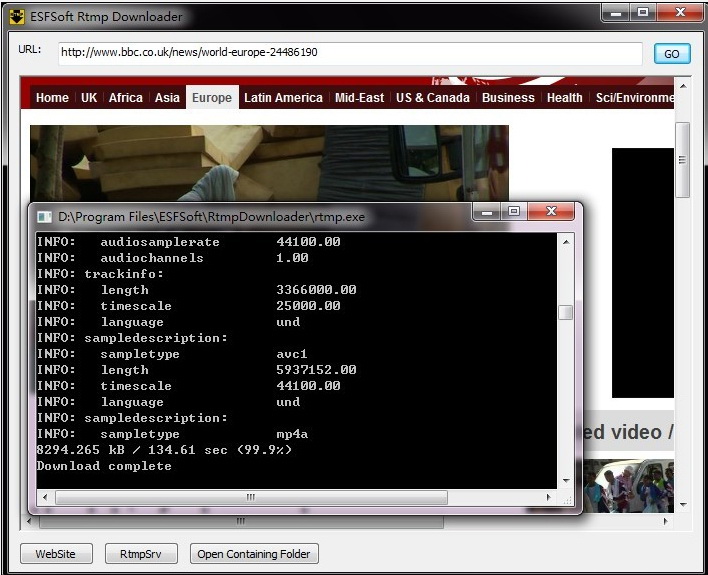Click the RtmpSrv button
This screenshot has width=708, height=575.
141,554
